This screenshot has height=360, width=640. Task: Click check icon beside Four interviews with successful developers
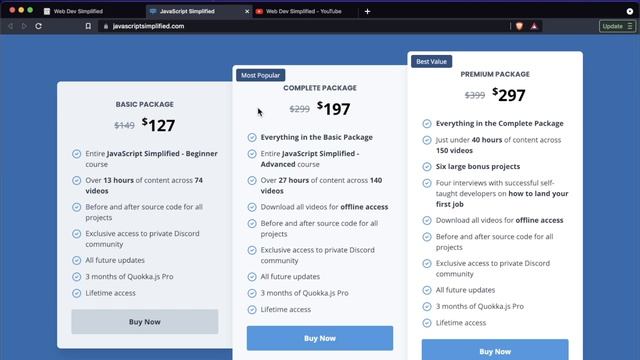pyautogui.click(x=427, y=183)
